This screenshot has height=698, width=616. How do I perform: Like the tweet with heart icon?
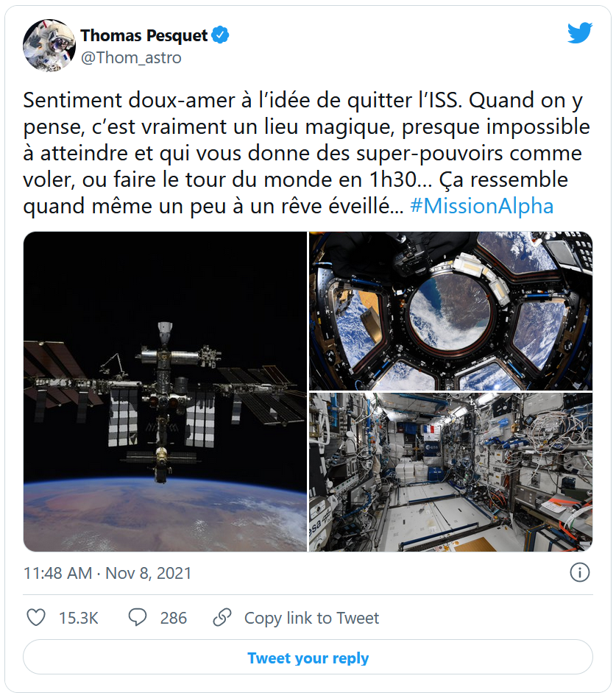pyautogui.click(x=36, y=618)
